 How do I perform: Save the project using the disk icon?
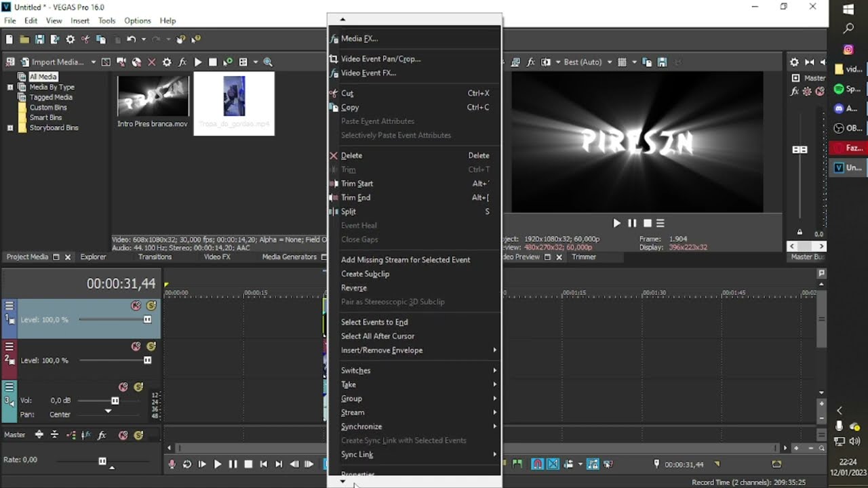[x=39, y=39]
